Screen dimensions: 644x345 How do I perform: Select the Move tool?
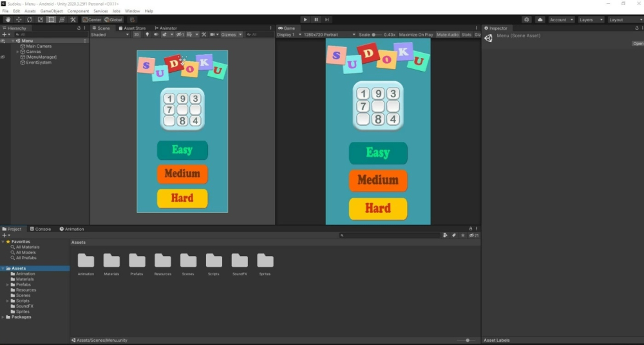[18, 19]
